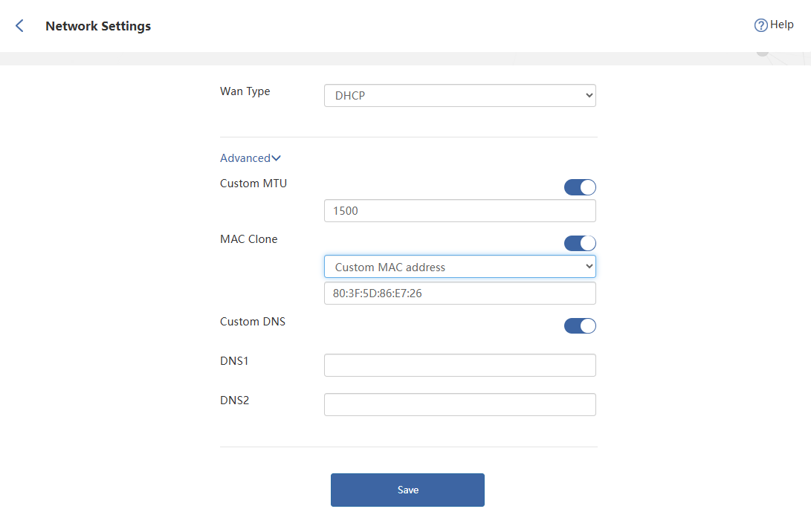811x532 pixels.
Task: Turn off the MAC Clone switch
Action: coord(580,243)
